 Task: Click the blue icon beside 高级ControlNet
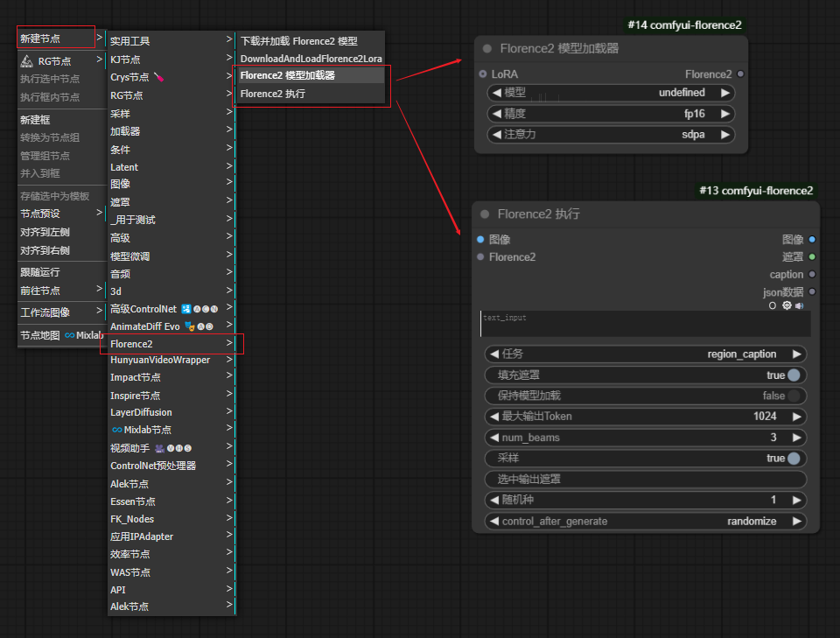[185, 309]
